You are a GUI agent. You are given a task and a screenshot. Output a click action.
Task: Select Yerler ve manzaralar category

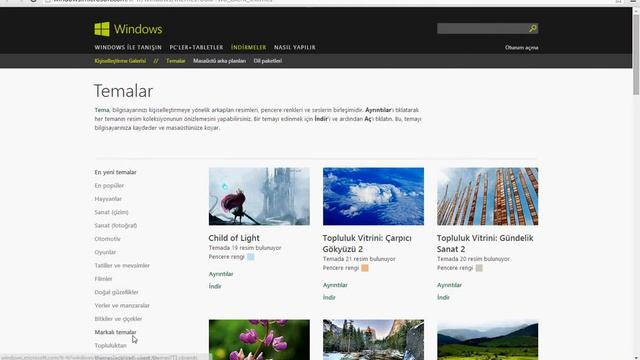point(122,305)
